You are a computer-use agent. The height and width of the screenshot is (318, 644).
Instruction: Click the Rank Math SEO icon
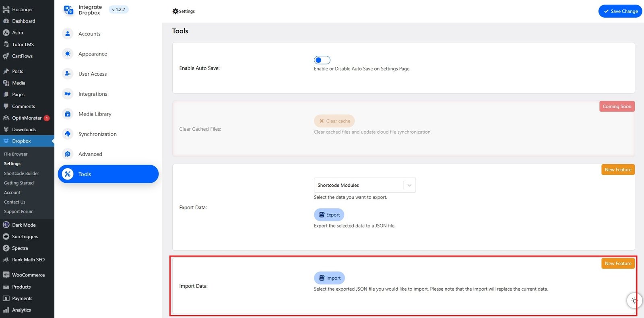(x=6, y=260)
